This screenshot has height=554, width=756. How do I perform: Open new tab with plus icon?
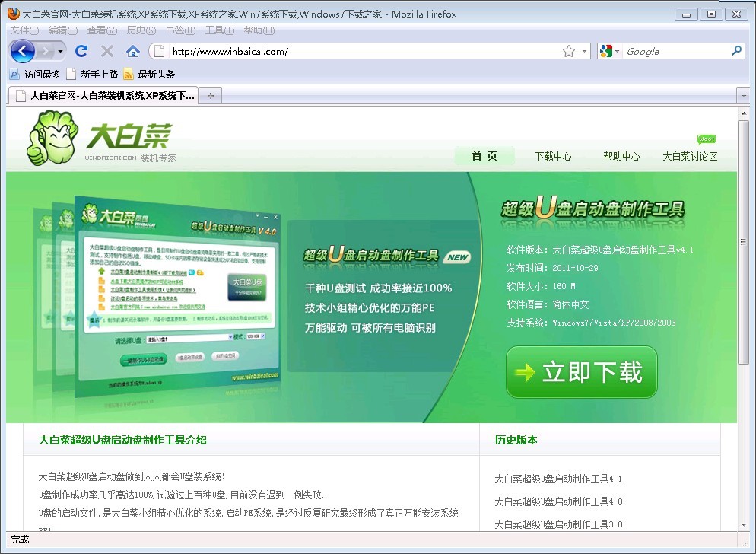tap(210, 95)
